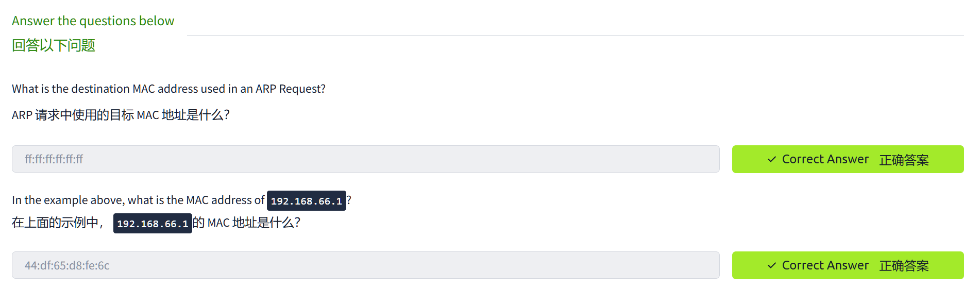Click the checkmark icon in the first Correct Answer button
980x288 pixels.
(x=771, y=160)
